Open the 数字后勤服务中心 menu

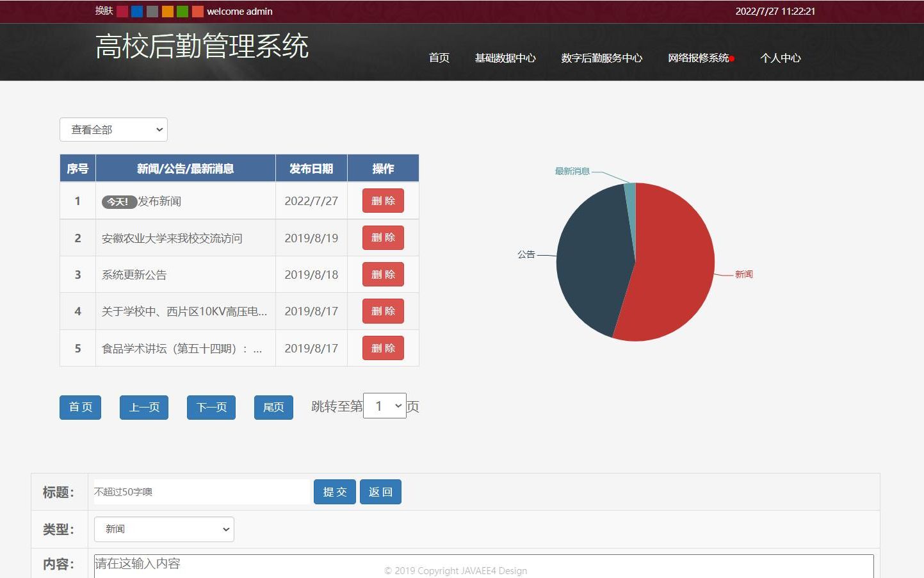tap(601, 58)
